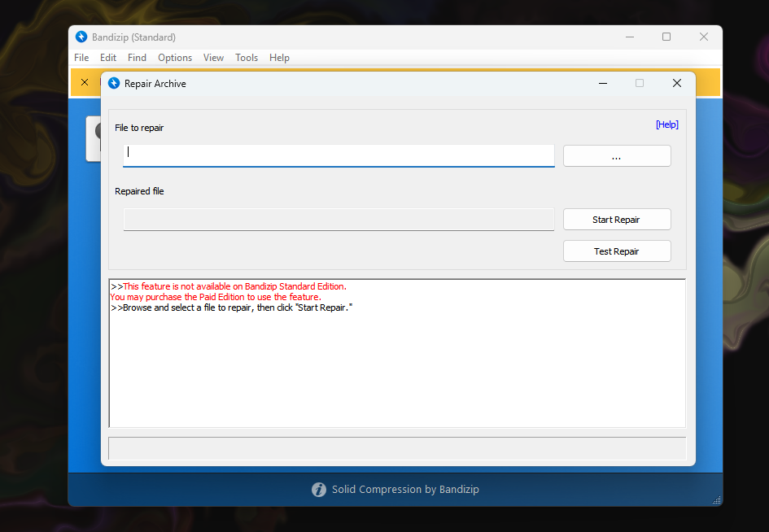
Task: Click the info icon beside Solid Compression
Action: (x=319, y=490)
